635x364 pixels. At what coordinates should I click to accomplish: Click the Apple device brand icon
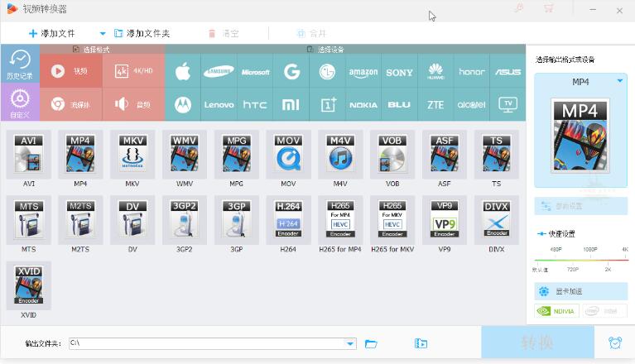pyautogui.click(x=183, y=72)
